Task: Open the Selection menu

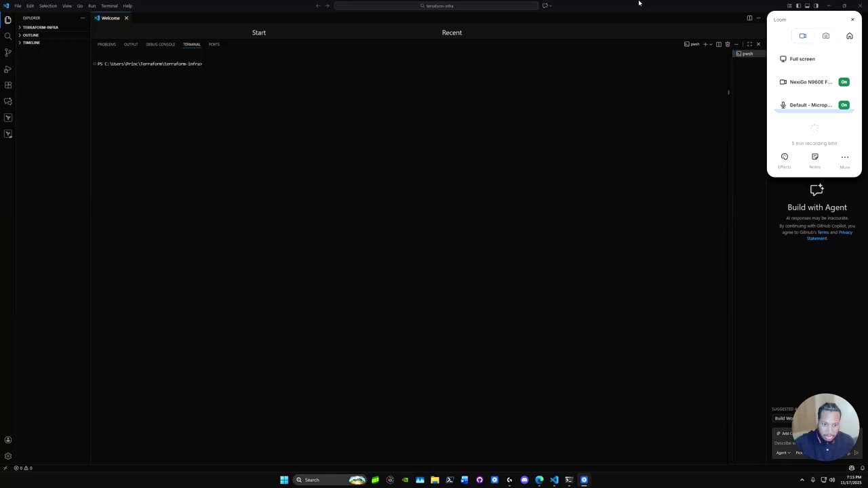Action: click(x=48, y=5)
